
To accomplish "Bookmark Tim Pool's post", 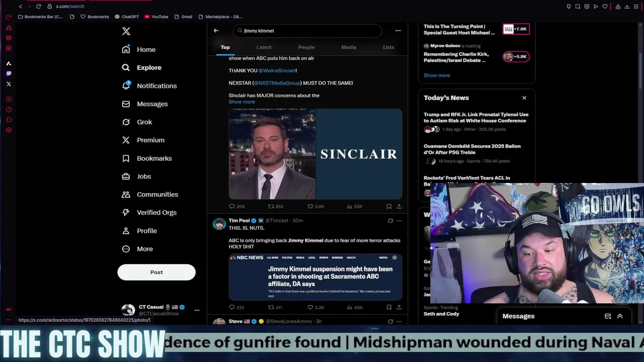I will (x=389, y=307).
